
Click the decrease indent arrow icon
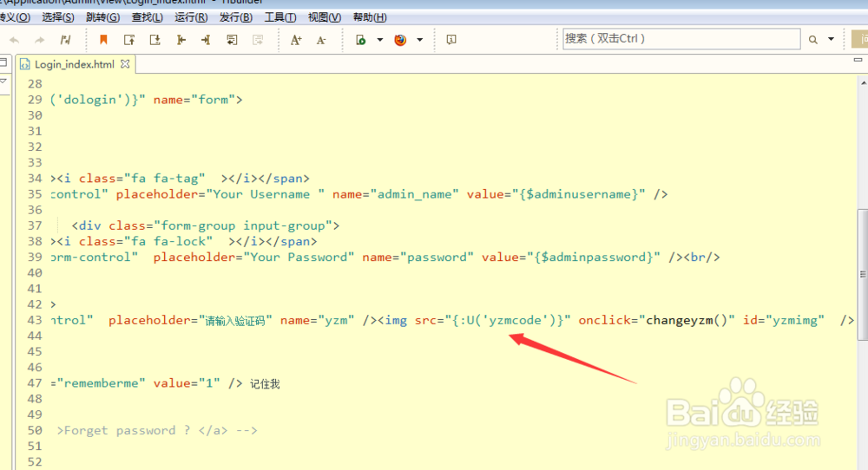click(x=181, y=40)
